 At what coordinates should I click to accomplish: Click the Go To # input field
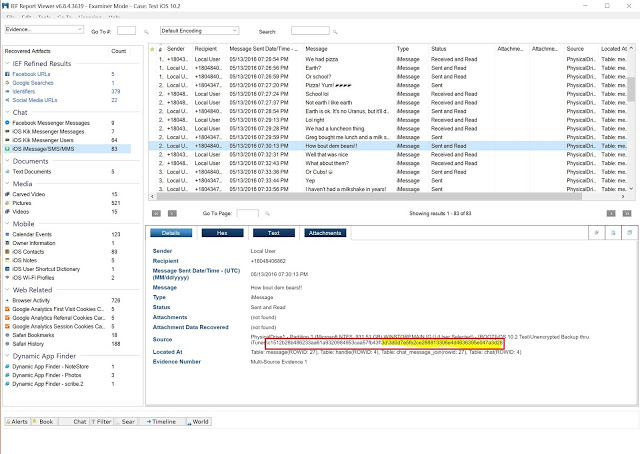click(126, 31)
